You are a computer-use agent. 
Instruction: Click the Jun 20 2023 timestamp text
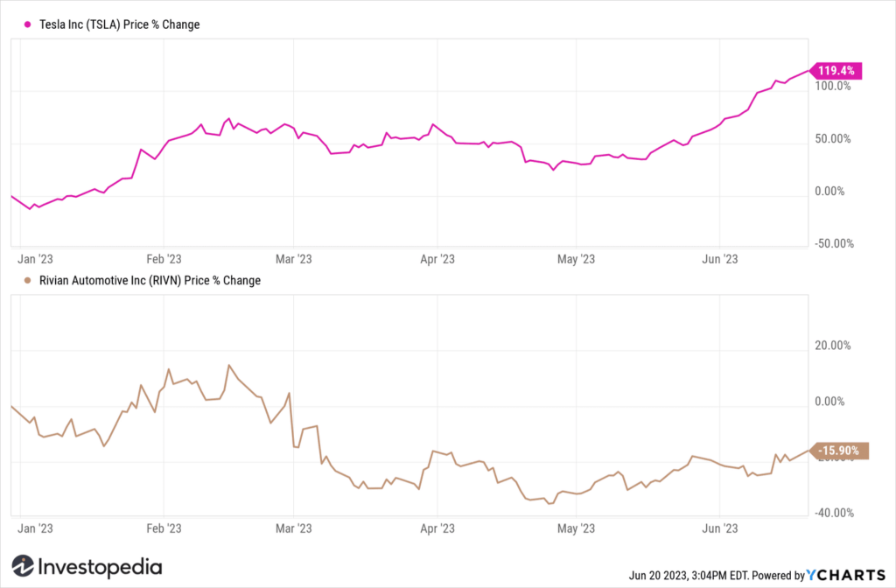coord(716,576)
